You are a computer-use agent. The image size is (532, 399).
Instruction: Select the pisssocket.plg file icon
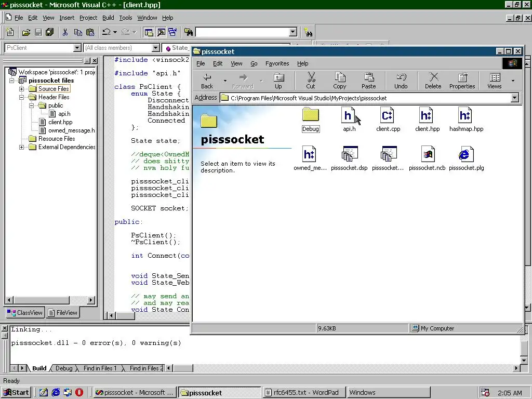tap(466, 158)
